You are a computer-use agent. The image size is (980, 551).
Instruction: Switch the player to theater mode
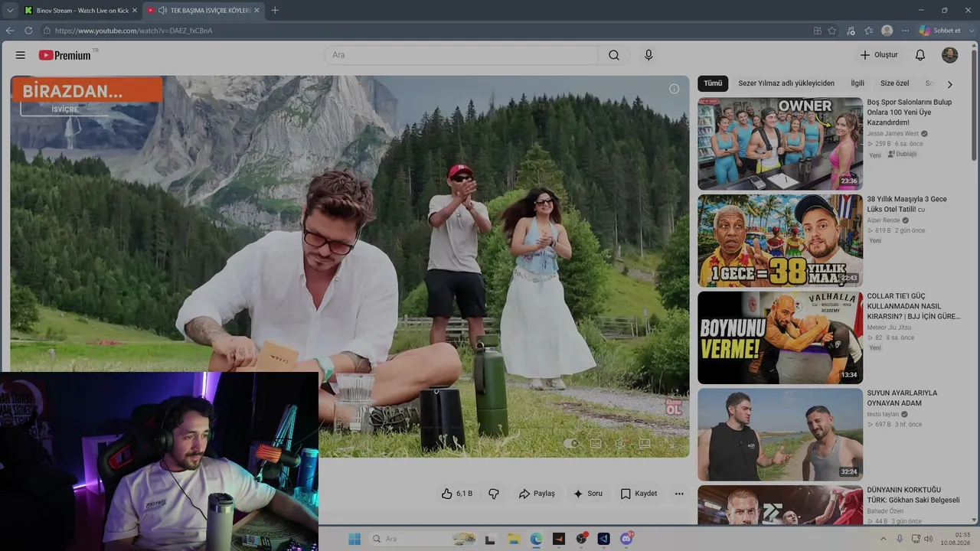(x=645, y=443)
